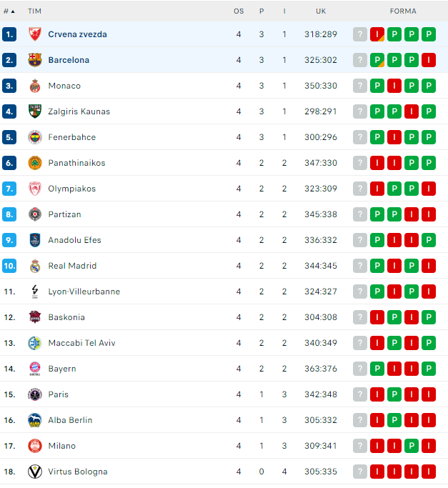Click the Zalgiris Kaunas logo icon
The height and width of the screenshot is (488, 448).
[x=35, y=111]
